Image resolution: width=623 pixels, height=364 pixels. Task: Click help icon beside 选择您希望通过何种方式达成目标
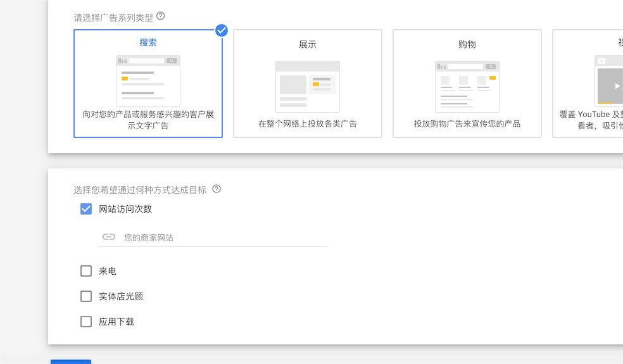tap(217, 189)
